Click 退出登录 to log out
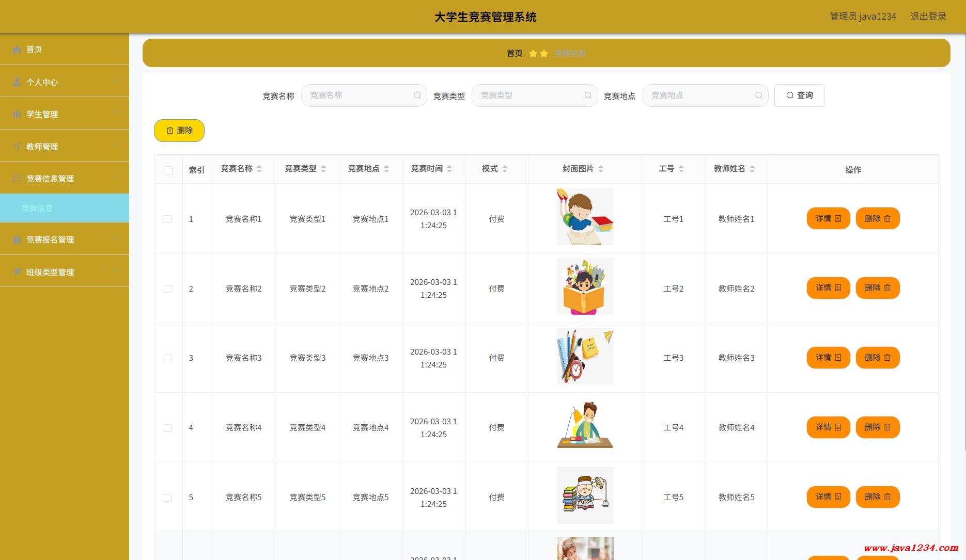The width and height of the screenshot is (966, 560). point(928,17)
